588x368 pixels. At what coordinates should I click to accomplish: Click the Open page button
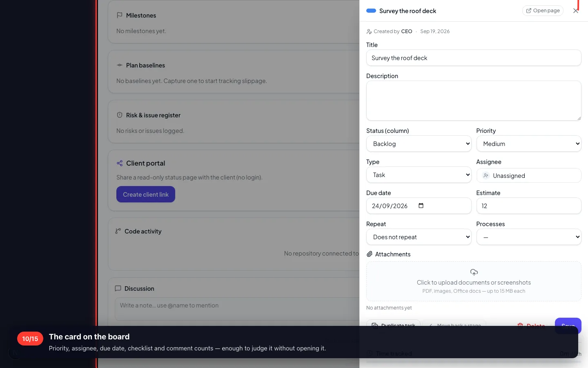pos(543,11)
